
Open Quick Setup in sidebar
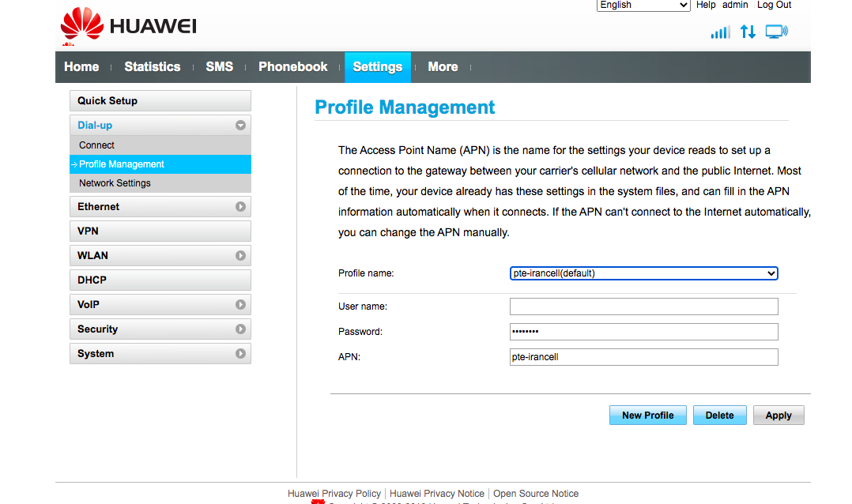point(160,101)
